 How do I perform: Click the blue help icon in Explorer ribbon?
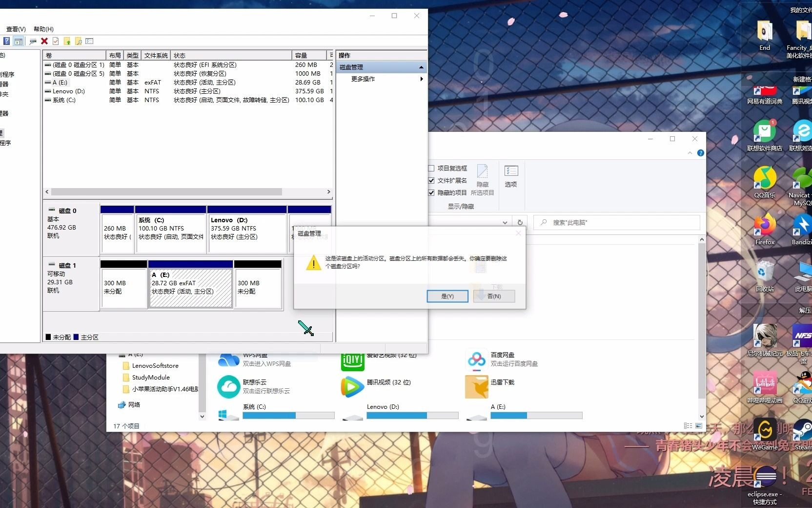coord(701,153)
